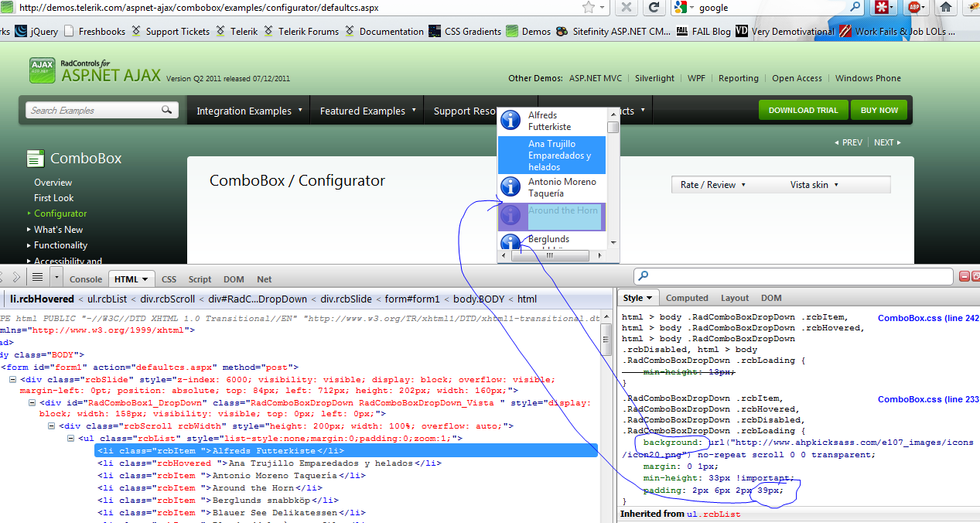
Task: Select Ana Trujillo Emparedados y helados item
Action: 551,155
